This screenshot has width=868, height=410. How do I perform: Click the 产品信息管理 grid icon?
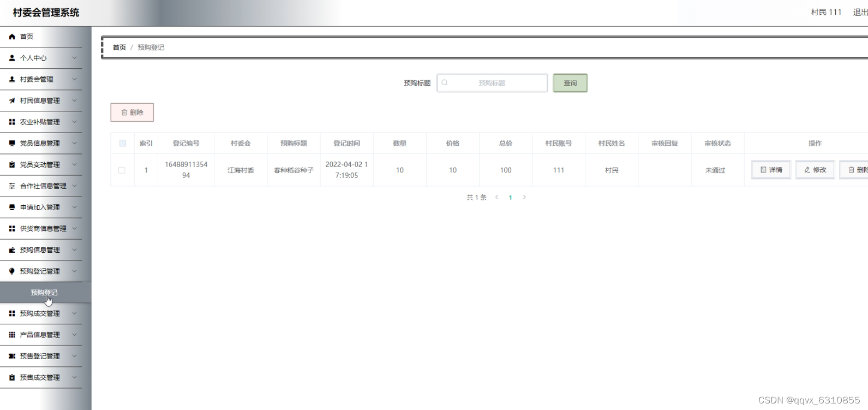pyautogui.click(x=12, y=335)
